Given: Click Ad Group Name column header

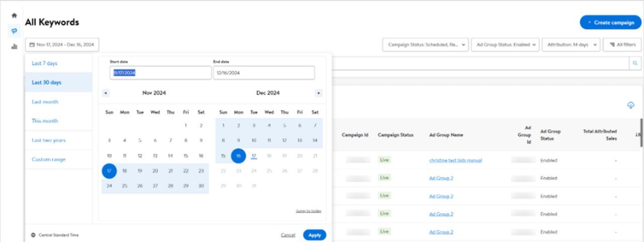Looking at the screenshot, I should pyautogui.click(x=446, y=135).
